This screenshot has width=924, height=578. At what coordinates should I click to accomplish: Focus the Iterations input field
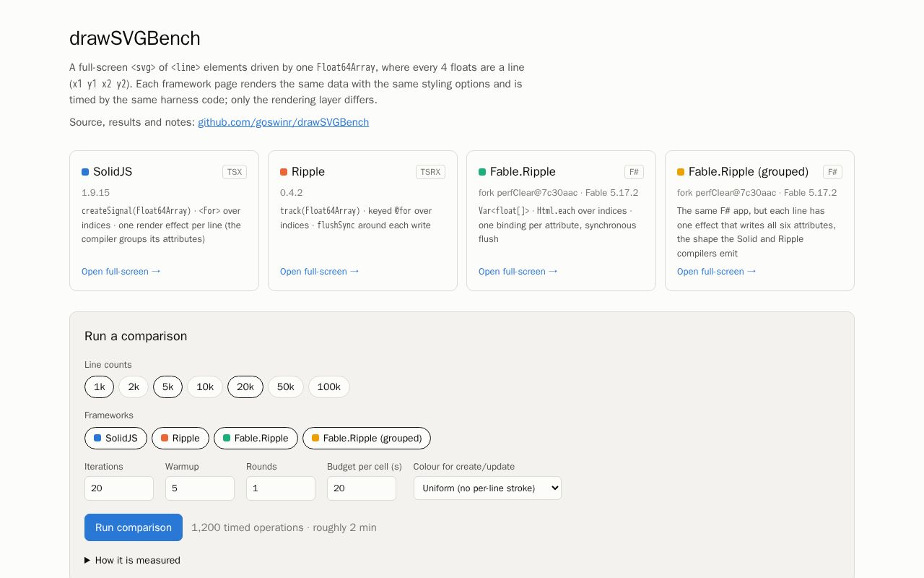point(119,488)
